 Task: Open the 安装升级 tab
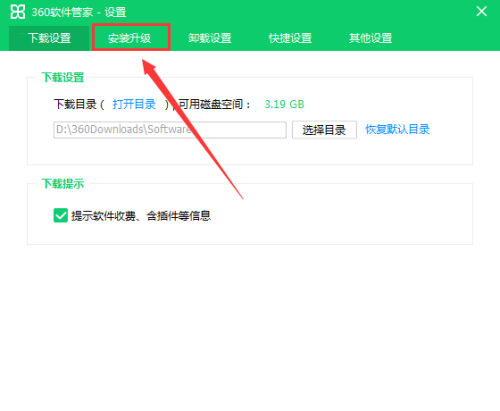[130, 38]
